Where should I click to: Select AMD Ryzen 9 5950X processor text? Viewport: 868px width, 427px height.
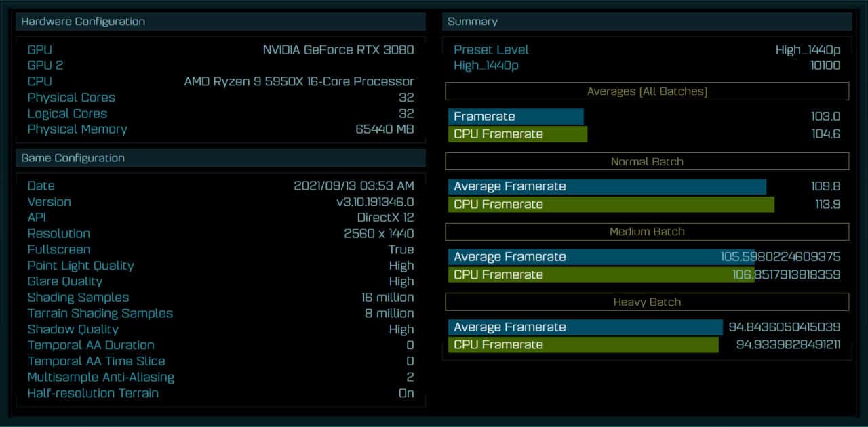pos(299,81)
